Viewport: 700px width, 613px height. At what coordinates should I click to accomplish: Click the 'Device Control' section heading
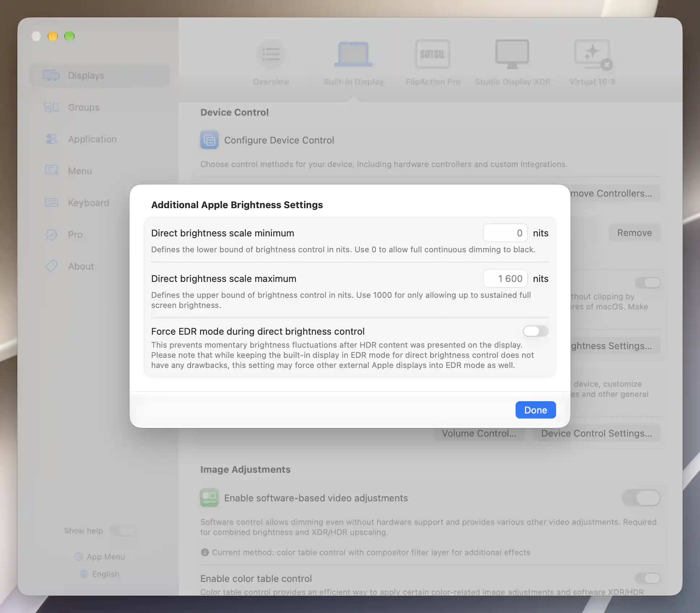coord(235,112)
